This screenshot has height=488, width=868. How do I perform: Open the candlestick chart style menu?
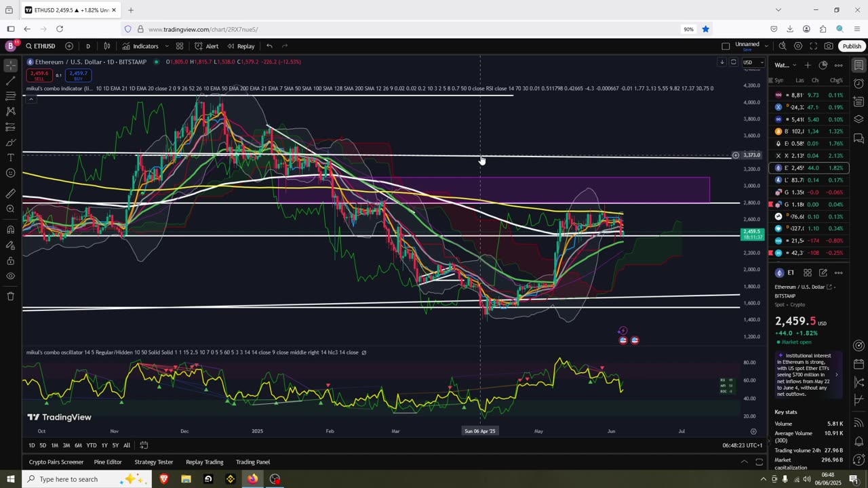[107, 46]
